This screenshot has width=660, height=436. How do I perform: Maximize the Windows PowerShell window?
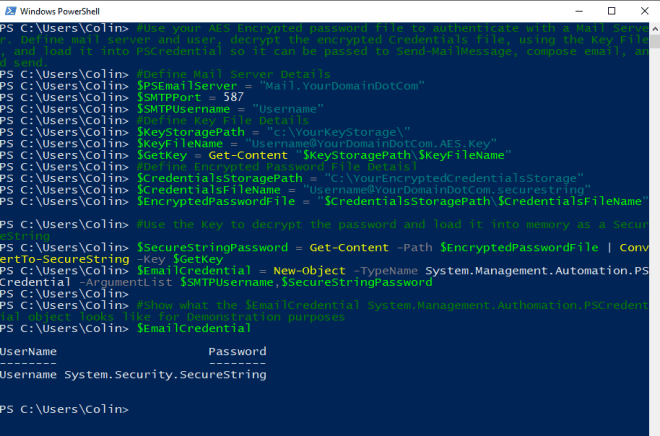(612, 11)
